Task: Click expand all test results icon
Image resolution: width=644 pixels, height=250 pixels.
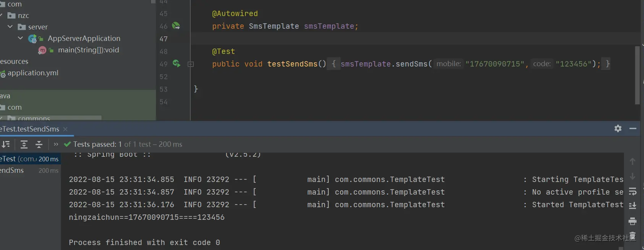Action: [24, 144]
